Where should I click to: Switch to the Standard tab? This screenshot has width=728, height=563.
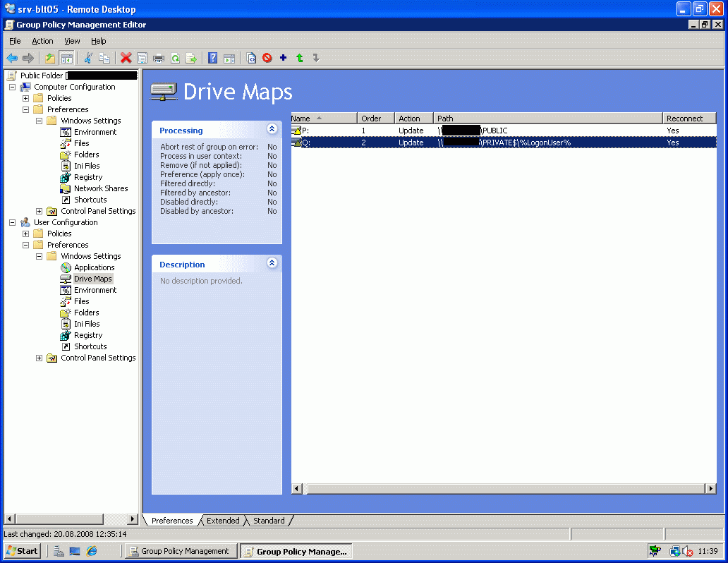tap(269, 521)
